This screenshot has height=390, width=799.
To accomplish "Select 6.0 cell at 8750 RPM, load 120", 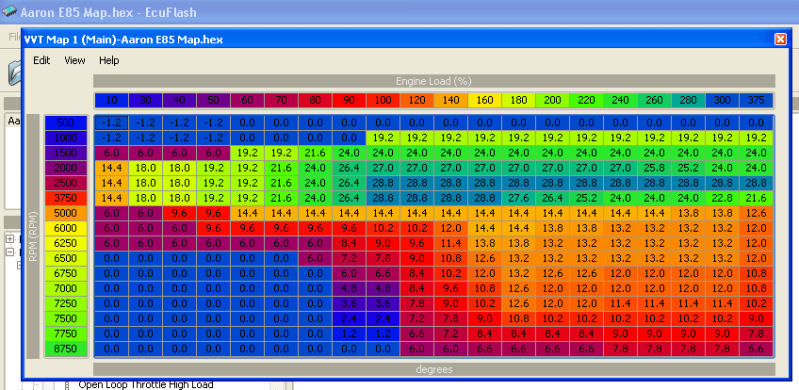I will coord(417,349).
